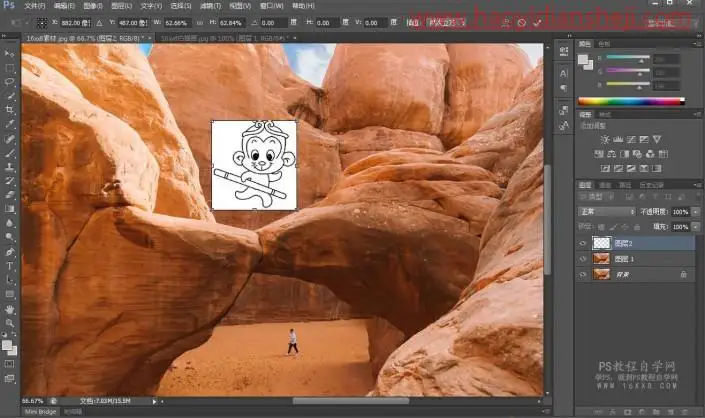705x418 pixels.
Task: Select the Blur tool
Action: coord(9,223)
